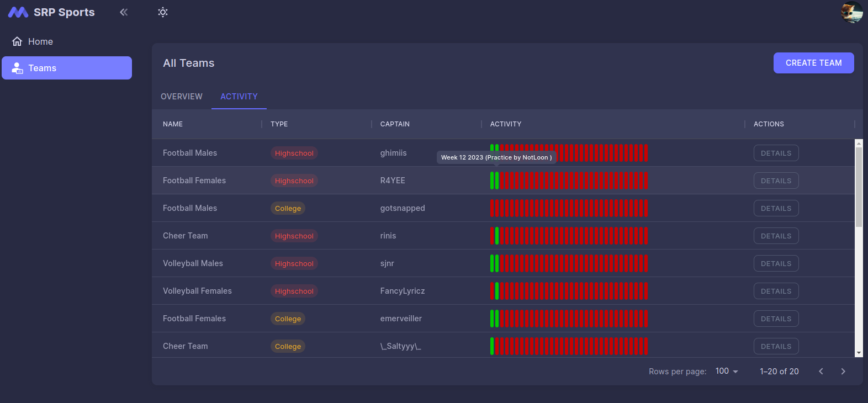This screenshot has height=403, width=868.
Task: Go to the next page arrow
Action: (x=843, y=372)
